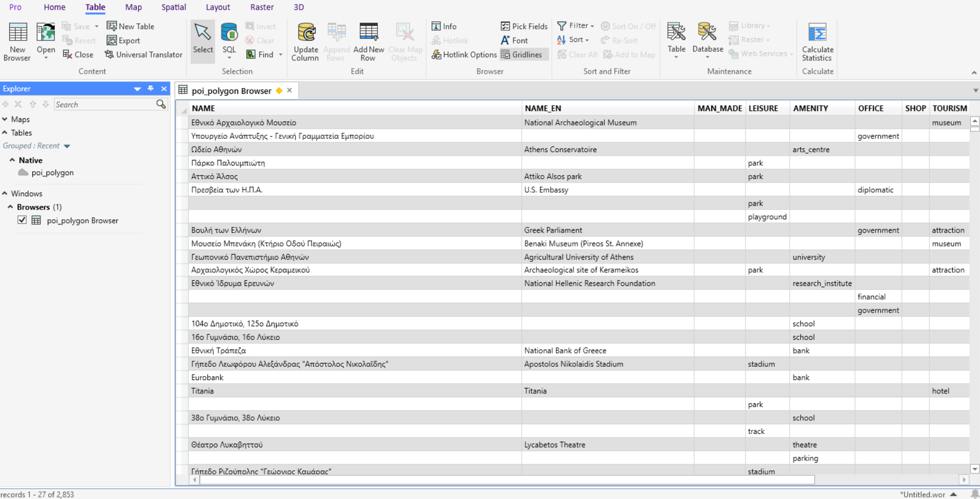
Task: Click the Export table icon
Action: [112, 40]
